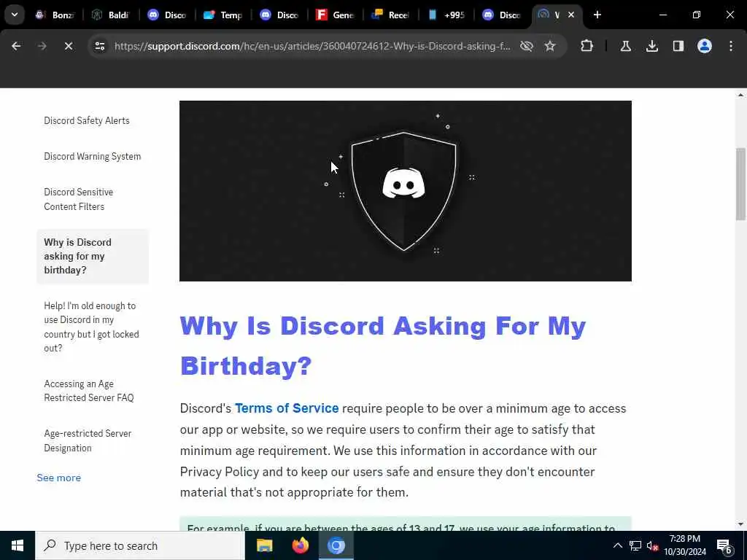Click the scrollbar down arrow
Viewport: 747px width, 560px height.
coord(740,524)
